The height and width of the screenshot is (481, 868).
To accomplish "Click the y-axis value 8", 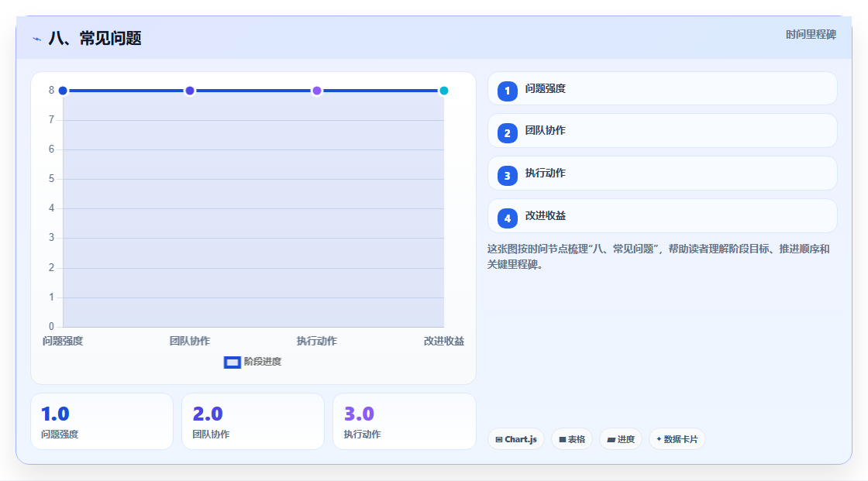I will [51, 90].
